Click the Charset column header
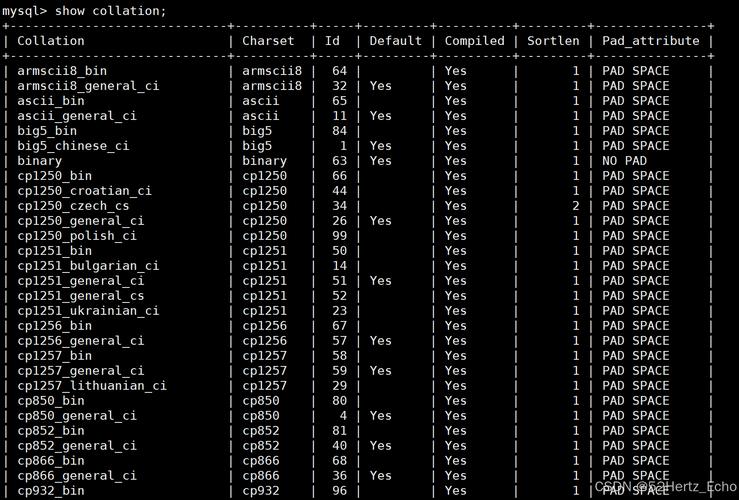The height and width of the screenshot is (500, 739). pyautogui.click(x=268, y=41)
